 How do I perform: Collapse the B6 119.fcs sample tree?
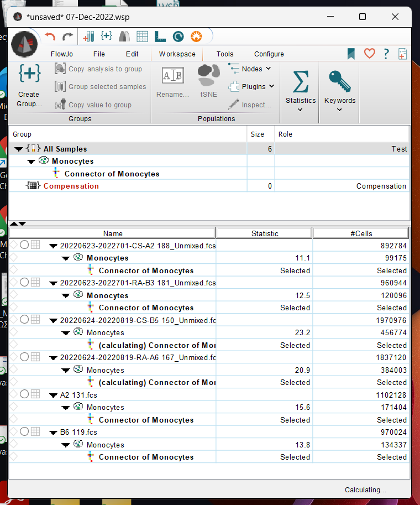(x=53, y=433)
